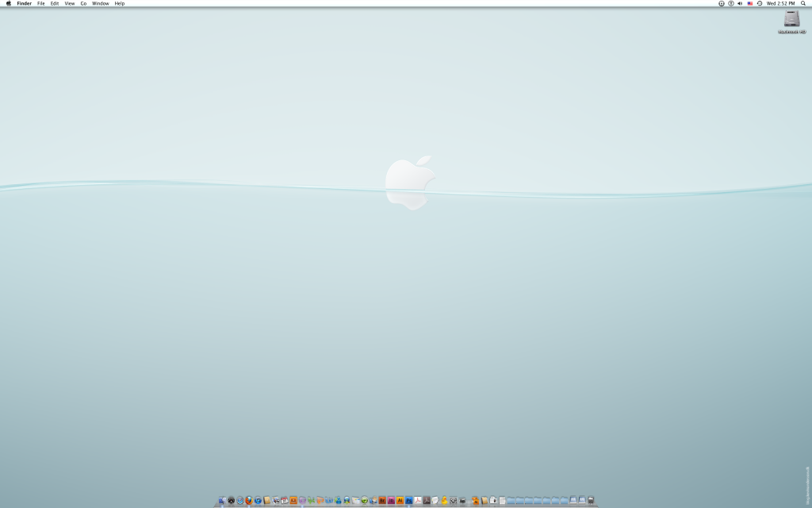Launch Adobe InDesign from the Dock
This screenshot has height=508, width=812.
391,501
